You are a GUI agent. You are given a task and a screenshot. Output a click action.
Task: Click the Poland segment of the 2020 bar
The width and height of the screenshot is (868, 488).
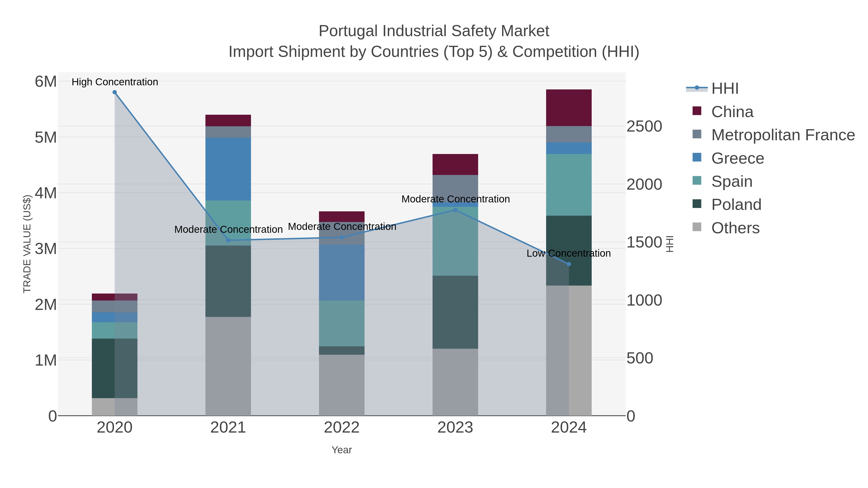(x=115, y=368)
